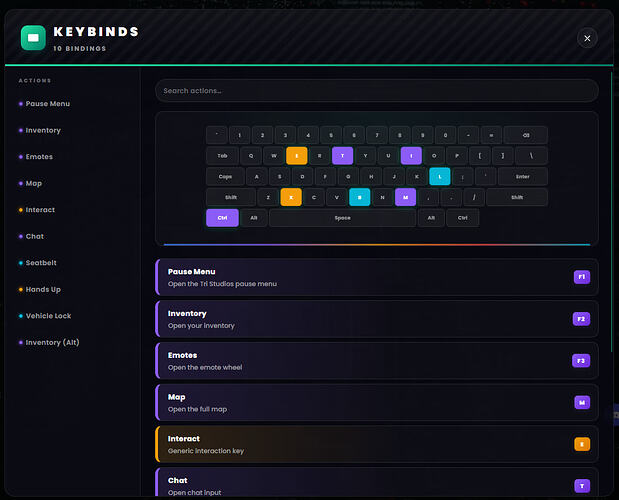Click the R key on virtual keyboard
This screenshot has width=619, height=500.
point(319,155)
